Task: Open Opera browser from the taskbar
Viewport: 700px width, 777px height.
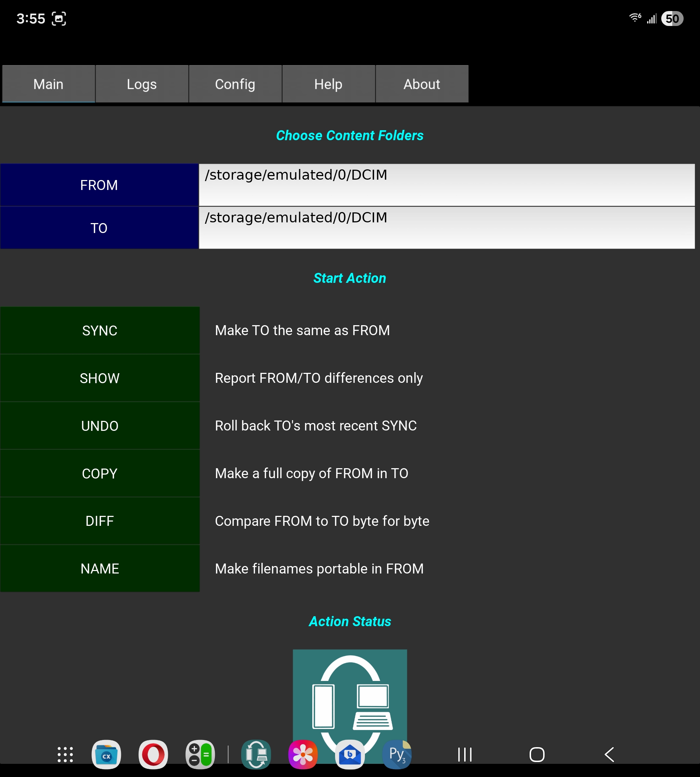Action: tap(153, 754)
